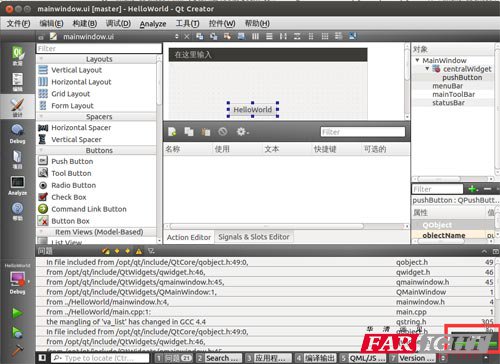
Task: Remove dynamic property with minus icon
Action: pyautogui.click(x=487, y=189)
